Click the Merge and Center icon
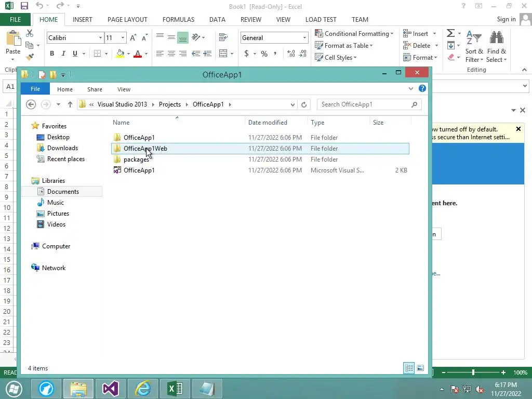Screen dimensions: 532x399 click(223, 54)
